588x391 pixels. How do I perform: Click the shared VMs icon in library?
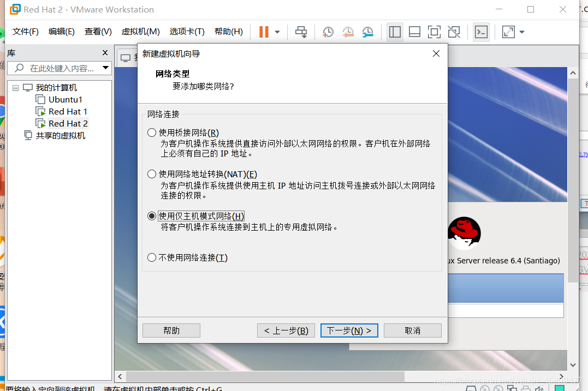[28, 135]
